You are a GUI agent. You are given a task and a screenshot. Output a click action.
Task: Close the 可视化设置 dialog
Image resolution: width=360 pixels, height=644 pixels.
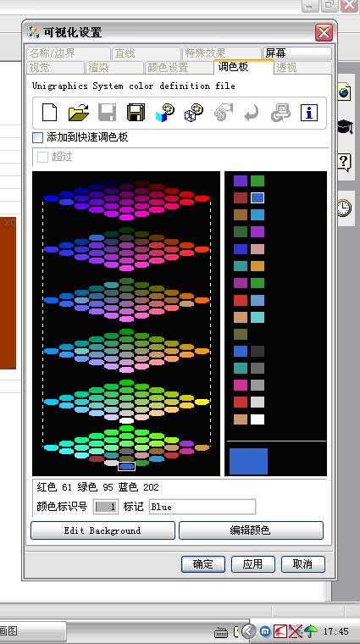[x=324, y=32]
